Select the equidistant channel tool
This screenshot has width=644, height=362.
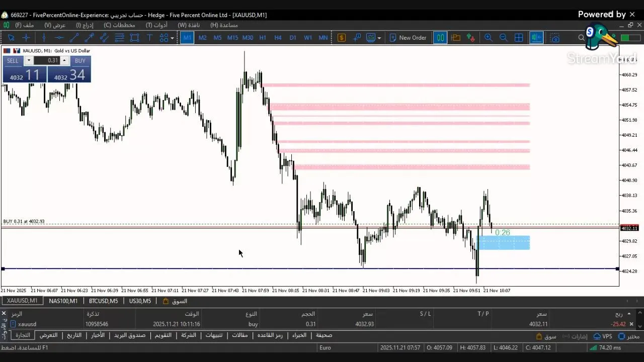[104, 38]
